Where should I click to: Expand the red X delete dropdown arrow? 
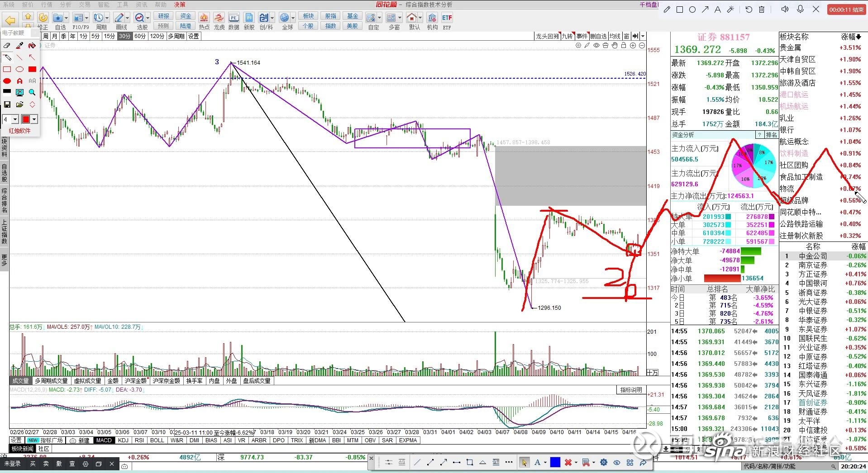click(x=576, y=463)
